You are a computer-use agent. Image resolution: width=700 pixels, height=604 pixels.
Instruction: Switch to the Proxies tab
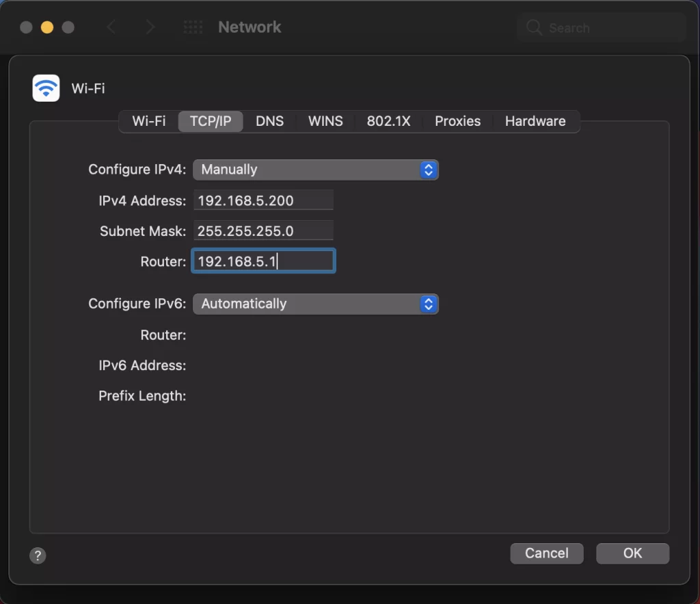[457, 121]
